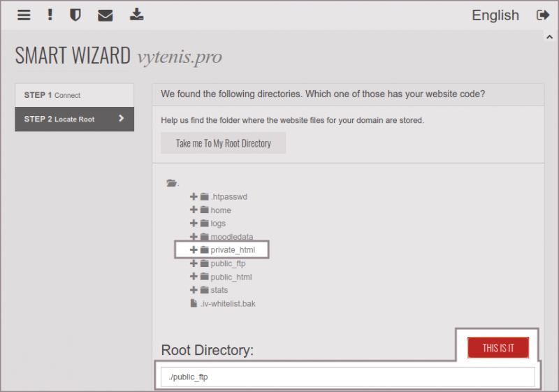Click the logout arrow icon
The image size is (559, 392).
[542, 15]
